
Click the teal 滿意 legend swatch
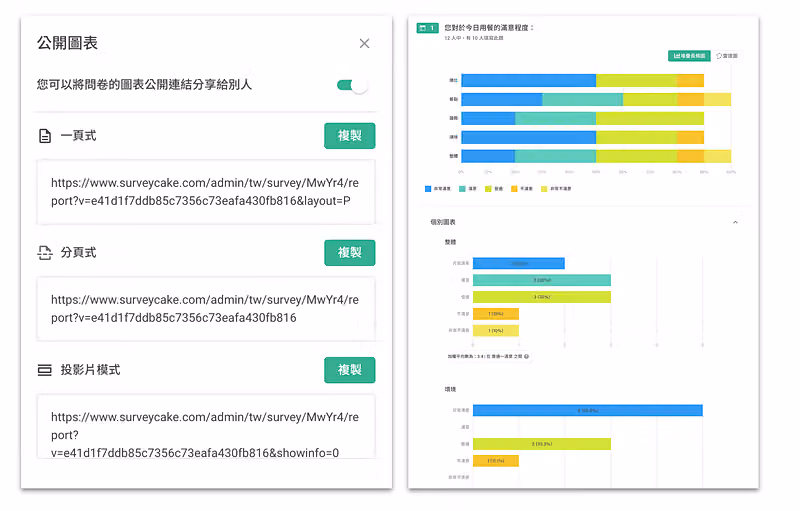462,189
